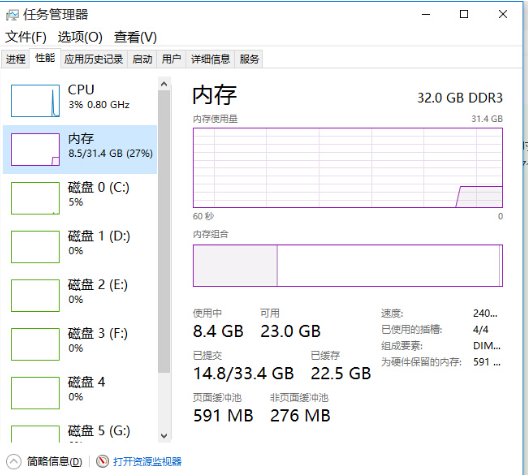Open the 查看(V) menu

(x=135, y=37)
